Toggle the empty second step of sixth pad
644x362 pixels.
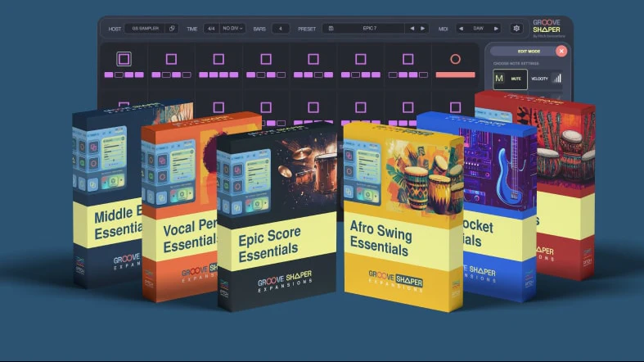pyautogui.click(x=355, y=75)
